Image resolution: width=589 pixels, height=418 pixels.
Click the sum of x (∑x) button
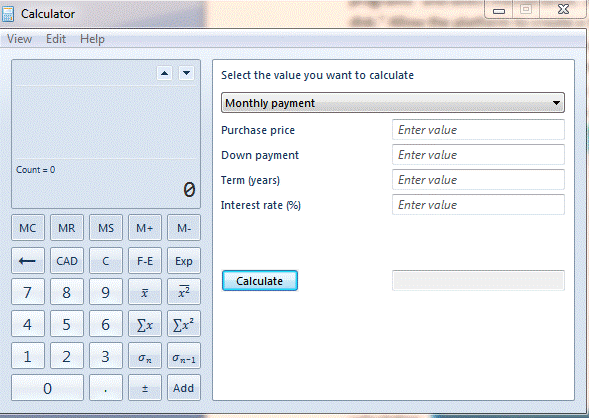pos(145,324)
